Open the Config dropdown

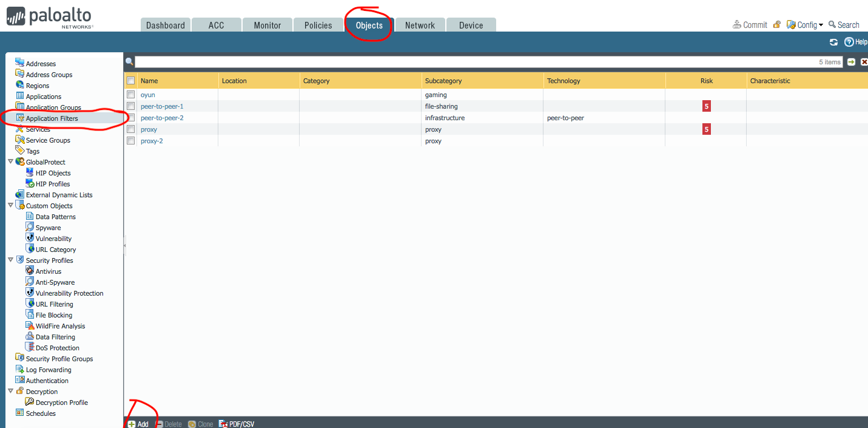(x=806, y=24)
